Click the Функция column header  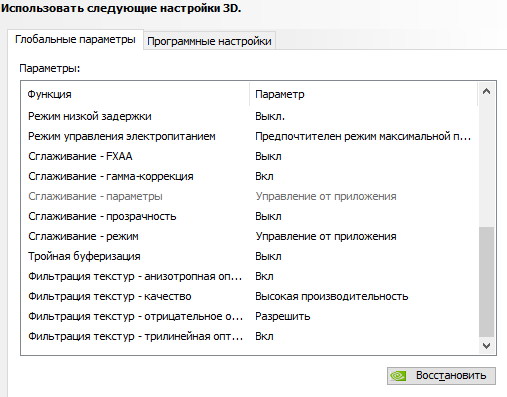pos(135,94)
